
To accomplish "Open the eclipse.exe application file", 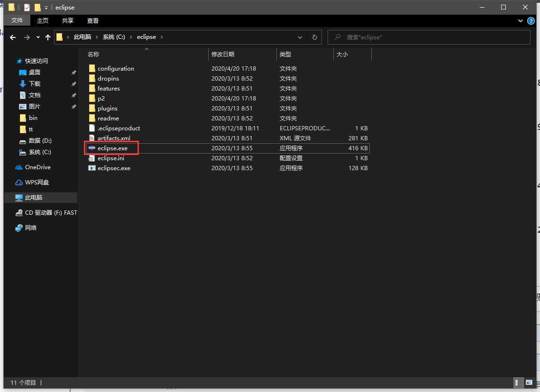I will [112, 148].
